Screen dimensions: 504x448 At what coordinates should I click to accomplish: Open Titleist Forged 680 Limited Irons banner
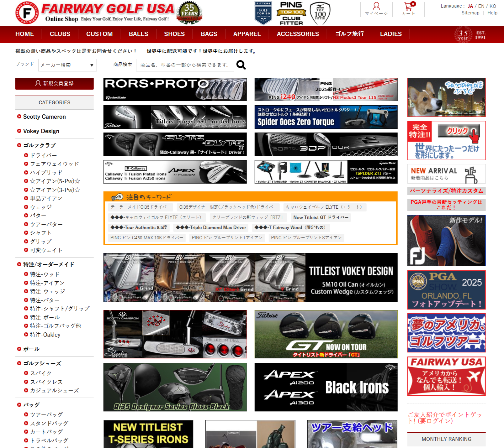[x=175, y=117]
